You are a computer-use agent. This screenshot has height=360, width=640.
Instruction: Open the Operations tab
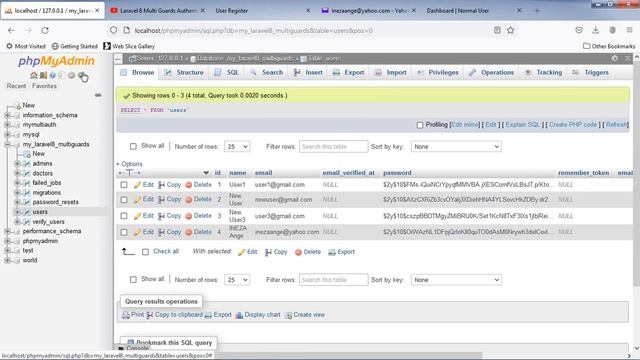point(491,73)
